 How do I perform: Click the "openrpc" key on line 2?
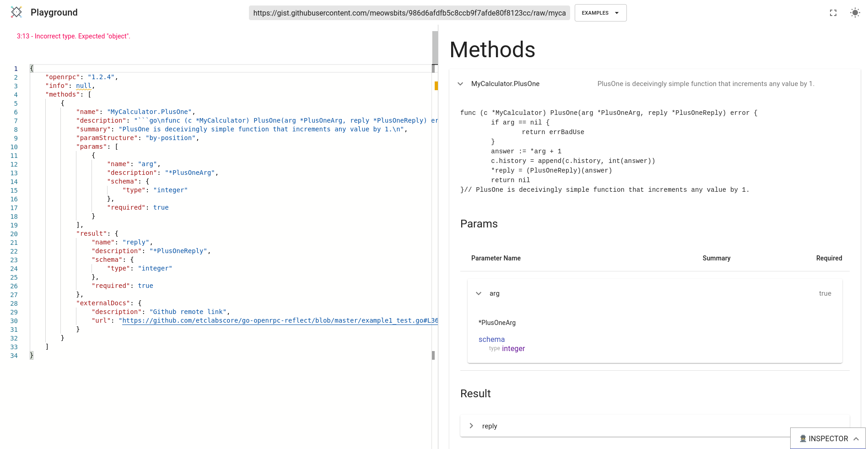click(x=63, y=77)
